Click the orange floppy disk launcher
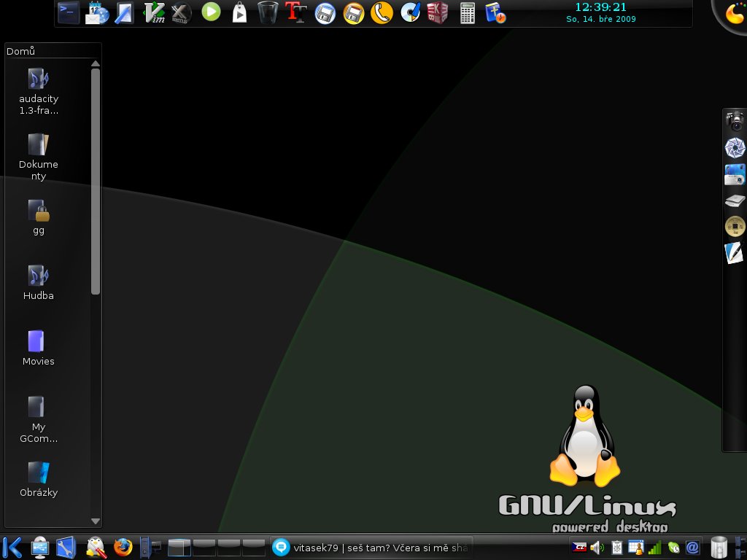747x560 pixels. [354, 13]
